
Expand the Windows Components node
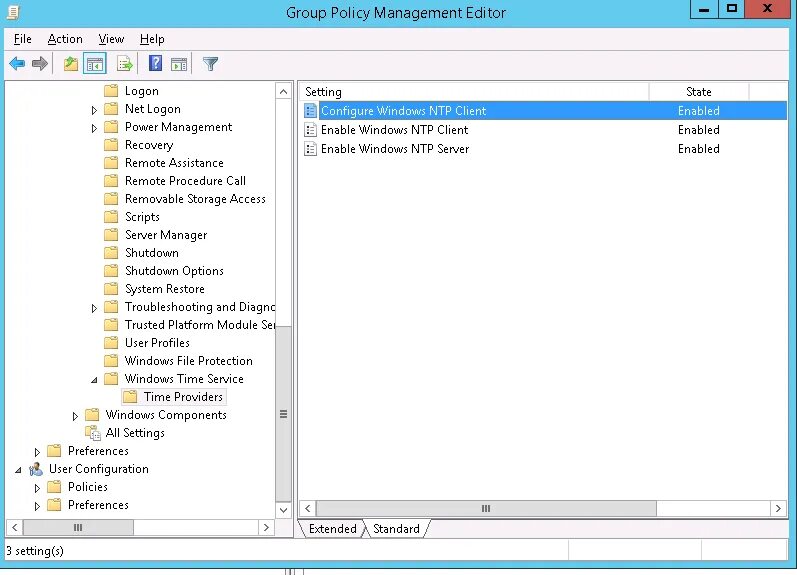[75, 415]
